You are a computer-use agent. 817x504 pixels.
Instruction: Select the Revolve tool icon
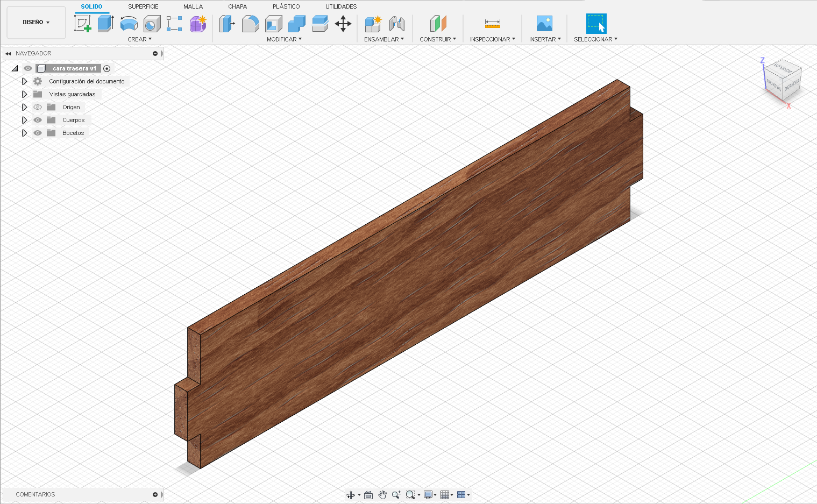(x=129, y=24)
